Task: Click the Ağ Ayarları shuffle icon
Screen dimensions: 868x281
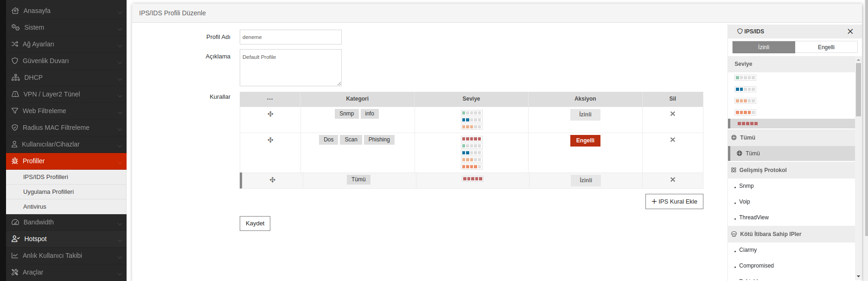Action: pyautogui.click(x=15, y=44)
